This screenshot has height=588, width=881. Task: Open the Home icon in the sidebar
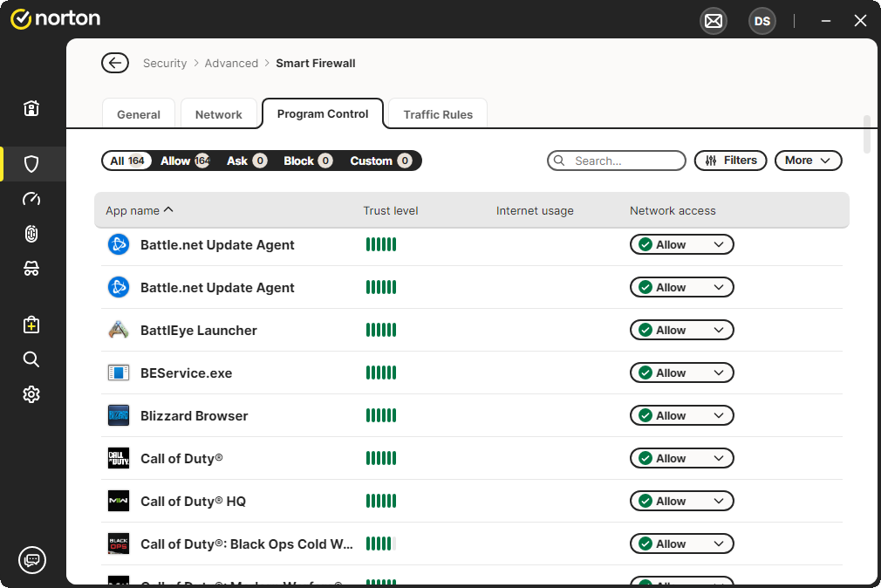click(31, 108)
